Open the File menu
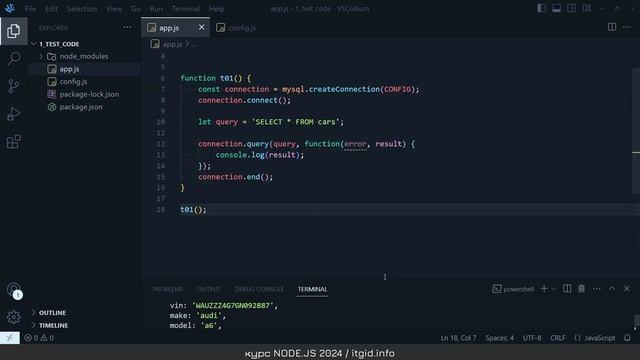The image size is (640, 360). click(x=30, y=9)
